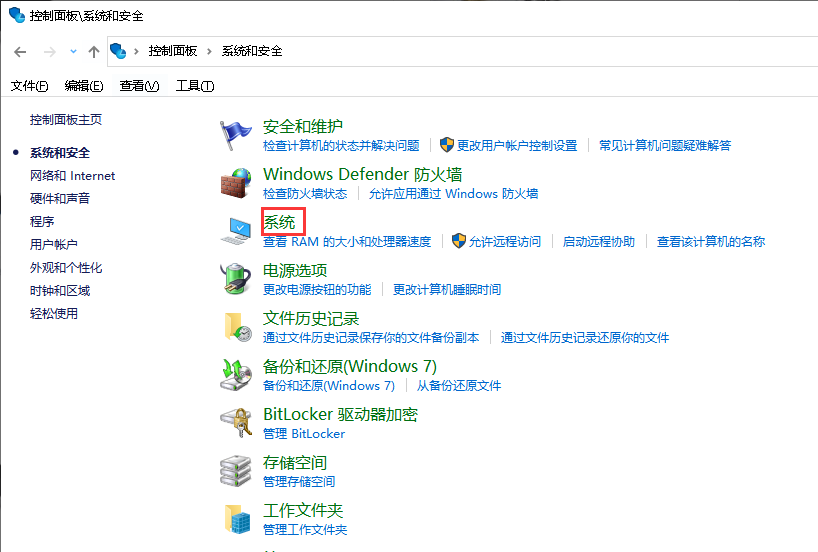Viewport: 818px width, 552px height.
Task: Click 系统和安全 in the address breadcrumb
Action: [x=252, y=51]
